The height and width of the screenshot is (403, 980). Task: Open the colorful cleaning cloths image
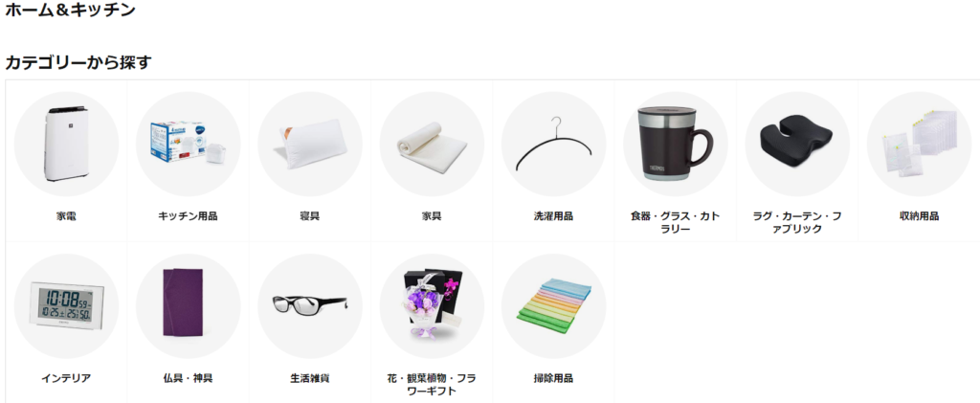[x=554, y=305]
